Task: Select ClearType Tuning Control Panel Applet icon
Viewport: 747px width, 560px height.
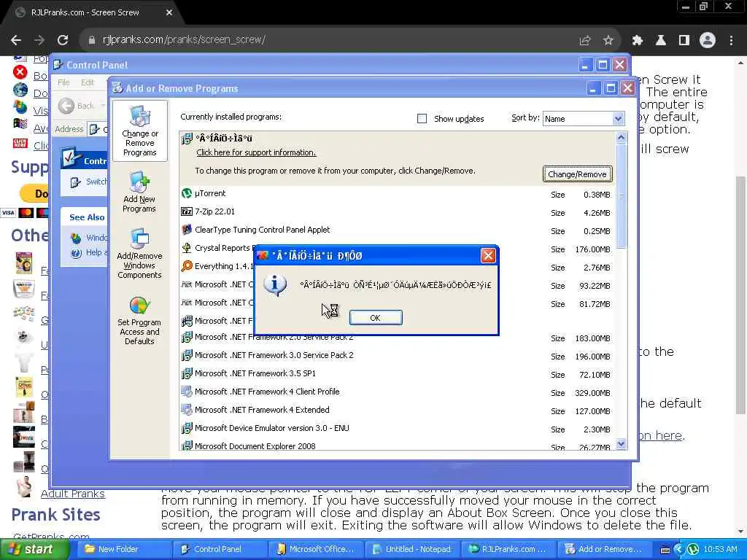Action: tap(187, 230)
